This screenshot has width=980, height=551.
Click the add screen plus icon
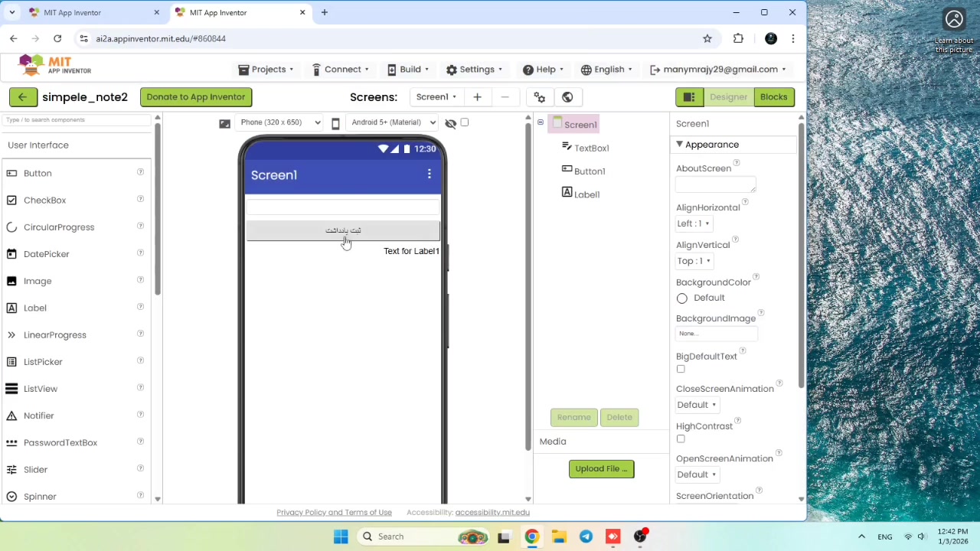477,97
